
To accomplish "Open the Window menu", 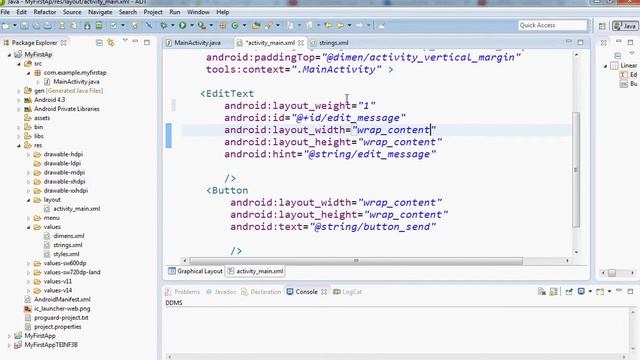I will [x=198, y=12].
